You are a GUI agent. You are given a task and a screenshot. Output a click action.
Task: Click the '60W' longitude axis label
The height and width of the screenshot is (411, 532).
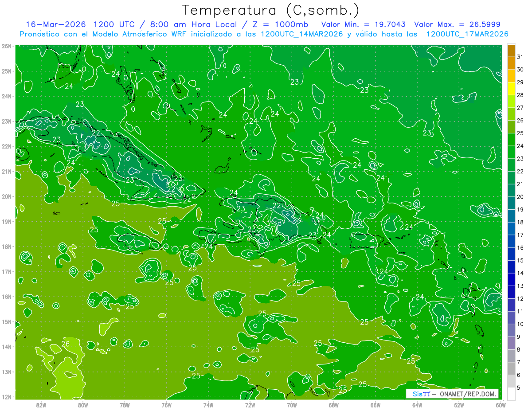point(500,405)
